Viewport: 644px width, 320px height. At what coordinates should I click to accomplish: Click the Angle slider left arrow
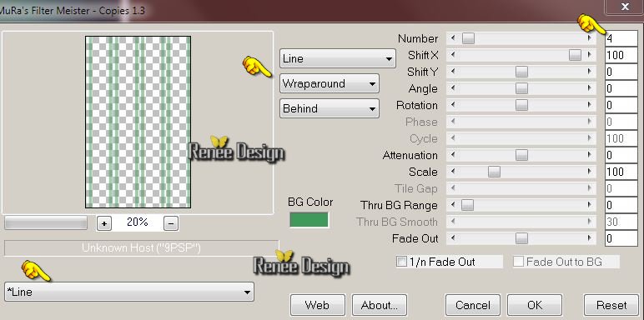pyautogui.click(x=453, y=88)
